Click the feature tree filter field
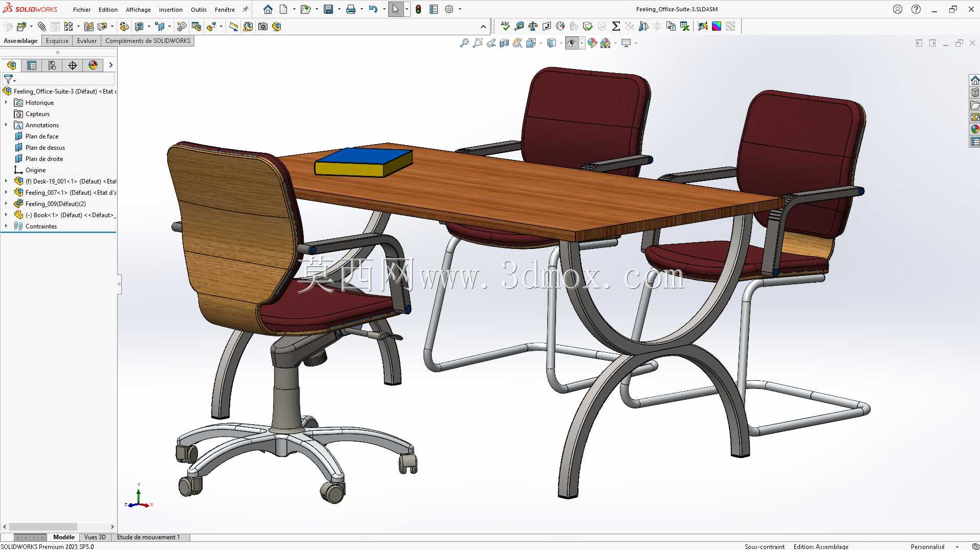This screenshot has width=980, height=550. pyautogui.click(x=59, y=79)
